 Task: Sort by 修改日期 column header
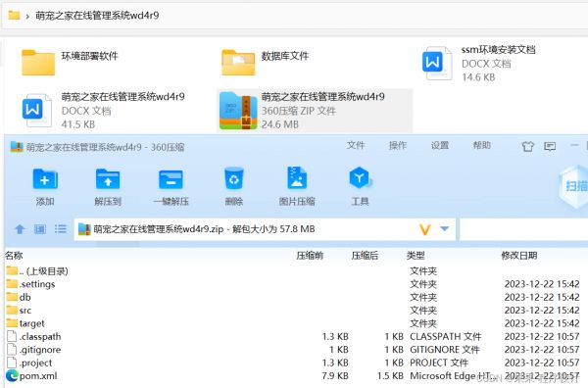coord(519,256)
